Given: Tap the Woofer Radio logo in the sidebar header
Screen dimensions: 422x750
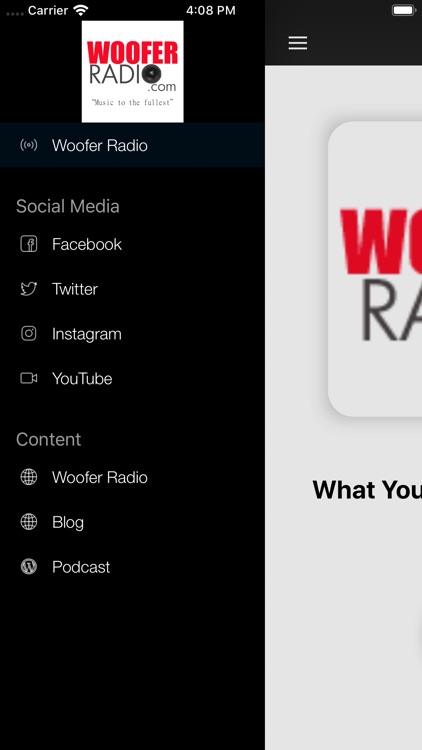Looking at the screenshot, I should 133,71.
